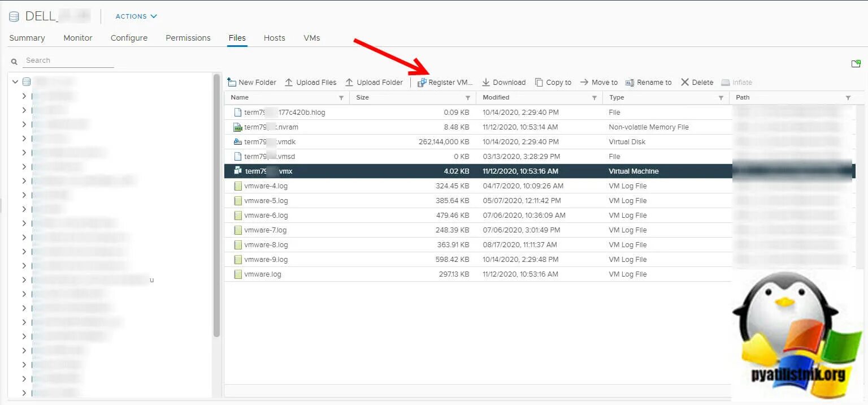Open the Size column filter

467,98
